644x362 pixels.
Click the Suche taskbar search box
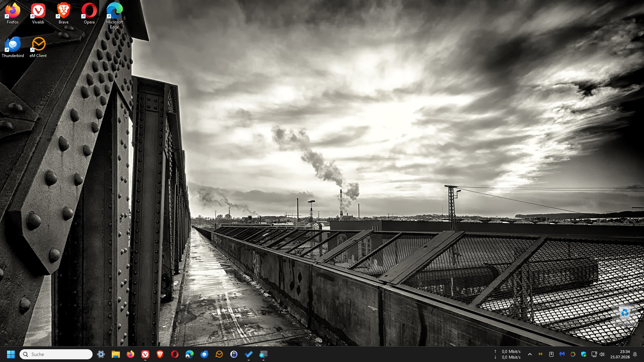(x=56, y=354)
